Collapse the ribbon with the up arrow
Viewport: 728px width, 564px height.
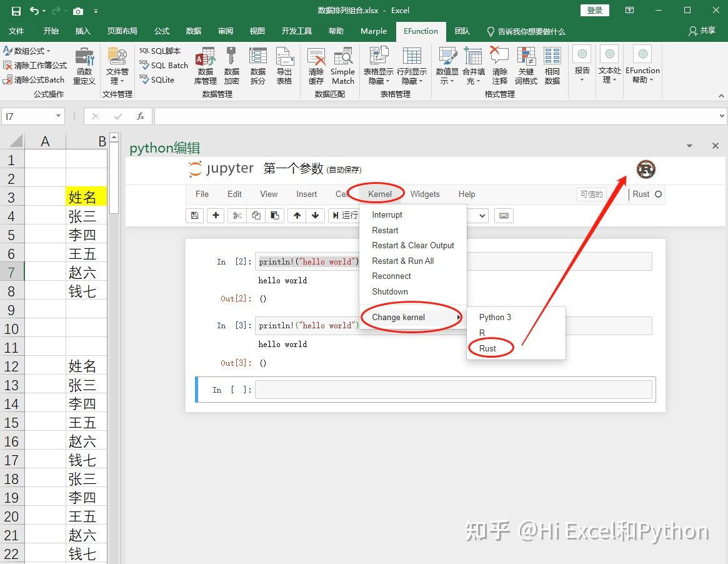721,95
